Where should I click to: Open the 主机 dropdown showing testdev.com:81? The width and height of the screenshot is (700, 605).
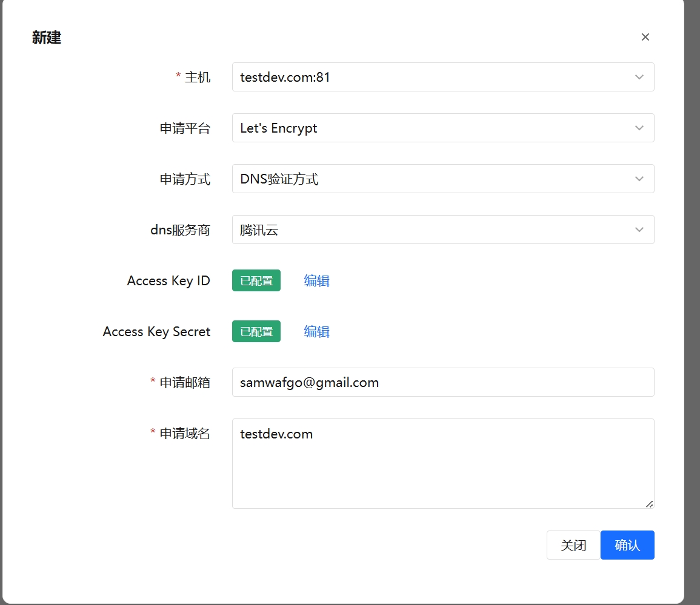click(424, 77)
